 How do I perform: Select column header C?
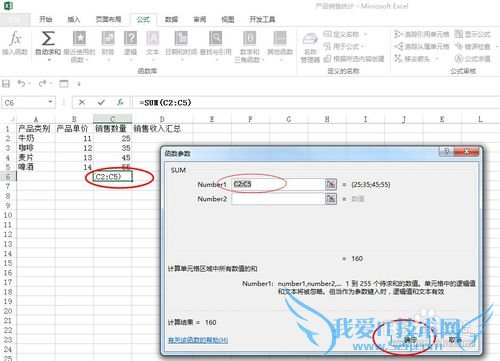click(113, 119)
